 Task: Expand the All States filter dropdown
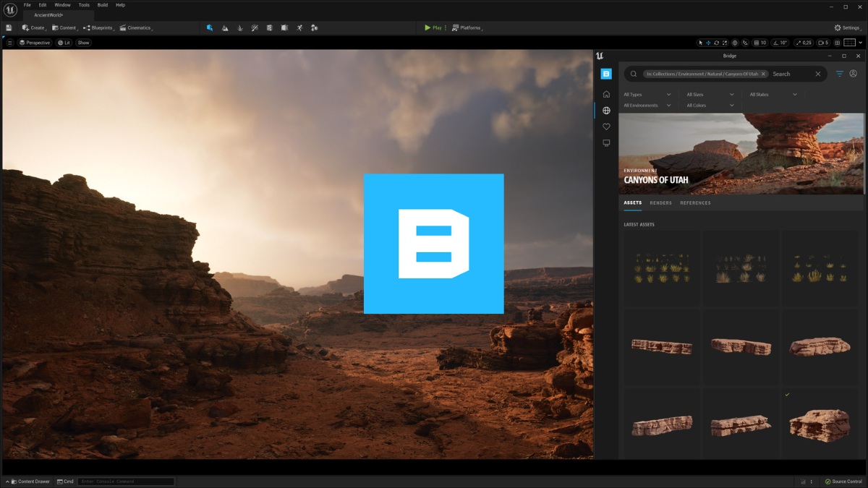[773, 95]
